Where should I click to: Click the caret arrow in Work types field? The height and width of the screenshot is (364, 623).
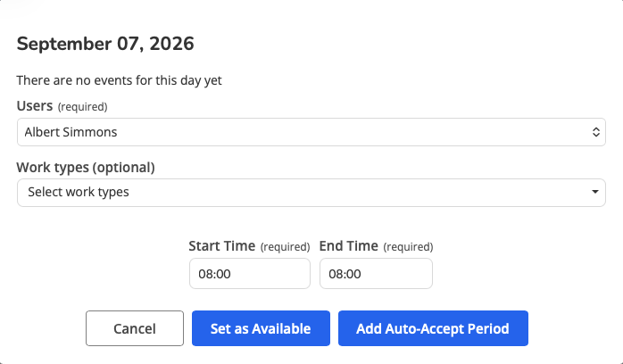pyautogui.click(x=594, y=192)
